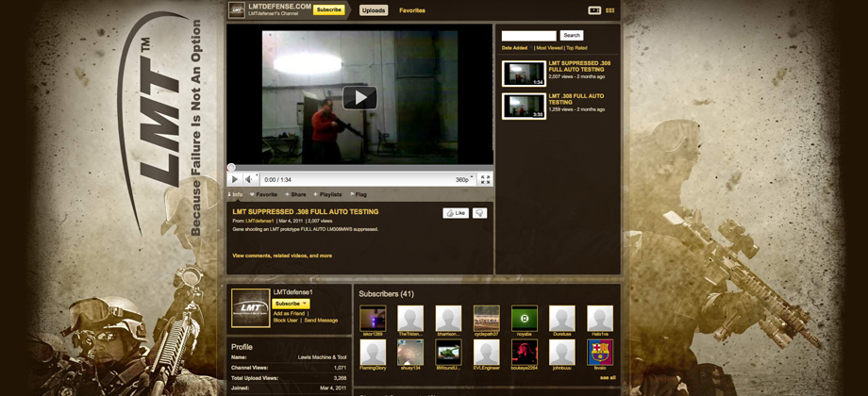Open the 360p quality selector

coord(464,180)
